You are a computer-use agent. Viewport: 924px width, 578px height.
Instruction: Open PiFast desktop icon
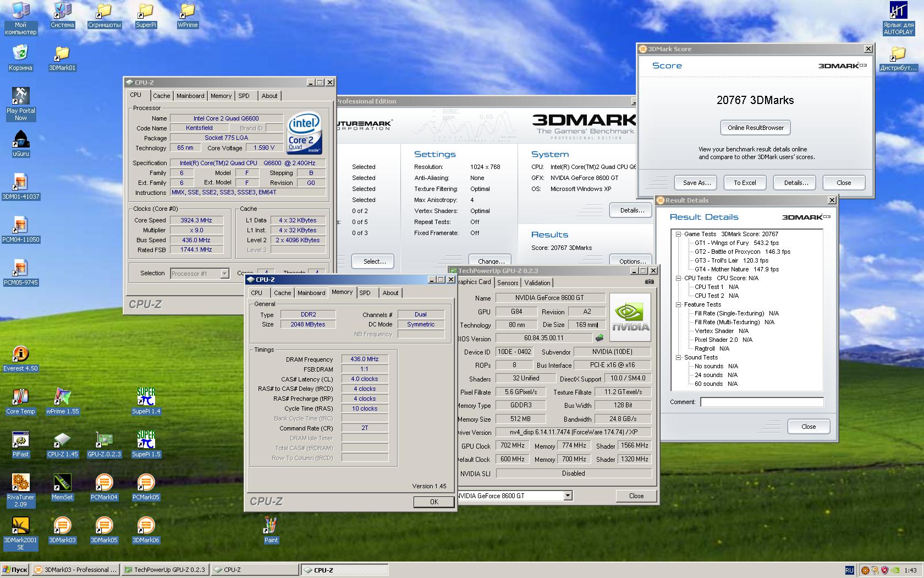pos(20,444)
